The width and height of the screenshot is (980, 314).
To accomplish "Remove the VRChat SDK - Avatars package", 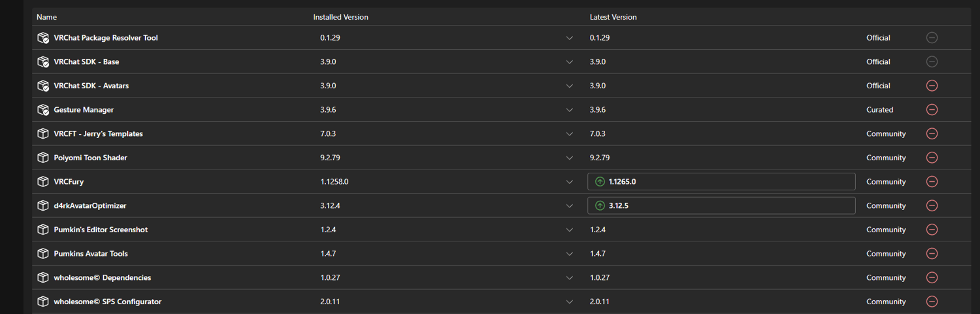I will pyautogui.click(x=932, y=86).
